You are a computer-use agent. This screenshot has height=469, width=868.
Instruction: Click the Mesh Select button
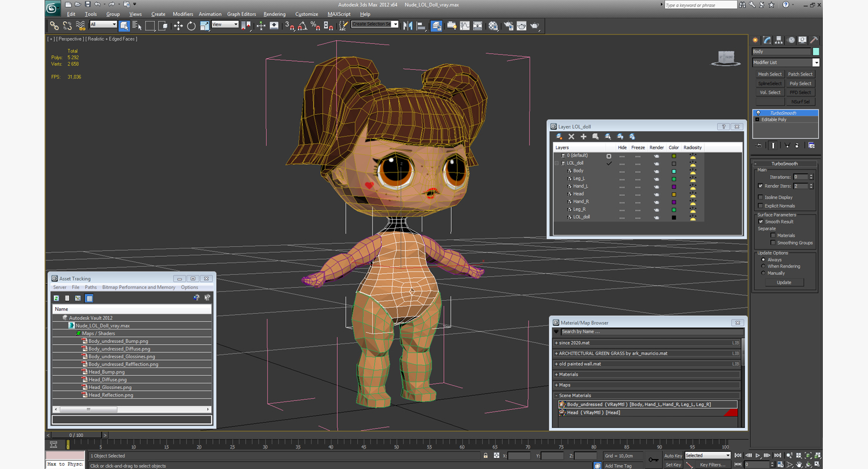pos(769,74)
